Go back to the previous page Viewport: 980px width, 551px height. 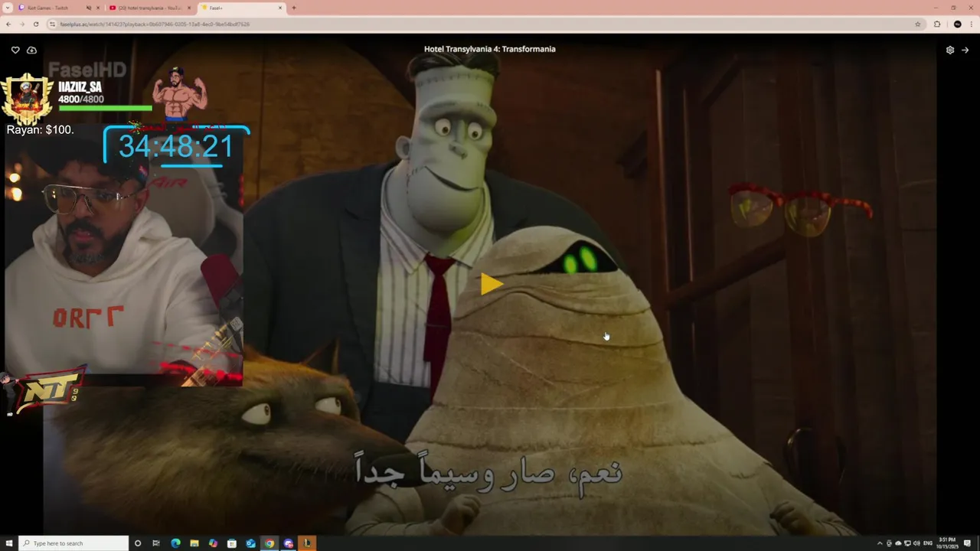(x=8, y=24)
